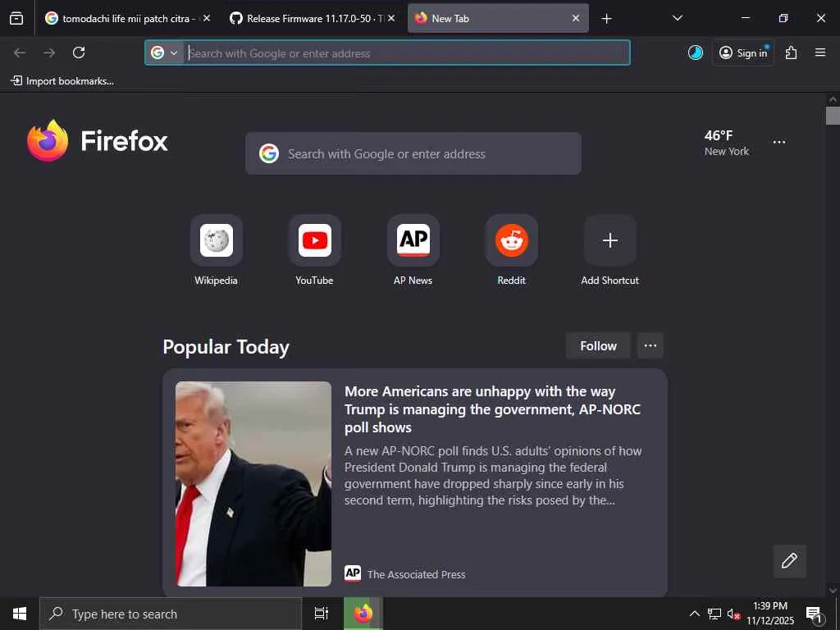Expand the list all tabs chevron
This screenshot has height=630, width=840.
coord(678,18)
